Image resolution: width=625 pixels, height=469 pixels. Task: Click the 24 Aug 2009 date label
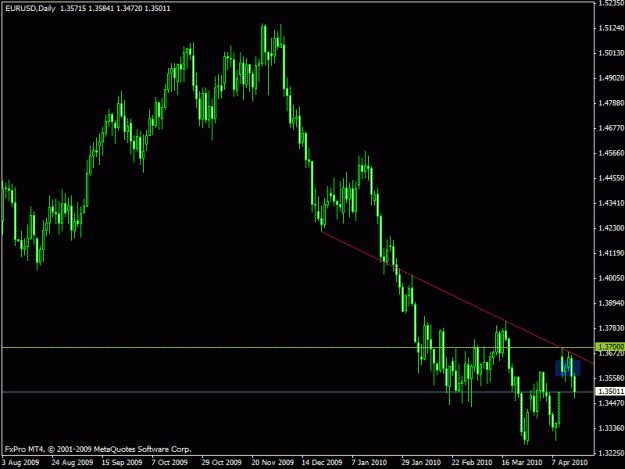click(72, 462)
